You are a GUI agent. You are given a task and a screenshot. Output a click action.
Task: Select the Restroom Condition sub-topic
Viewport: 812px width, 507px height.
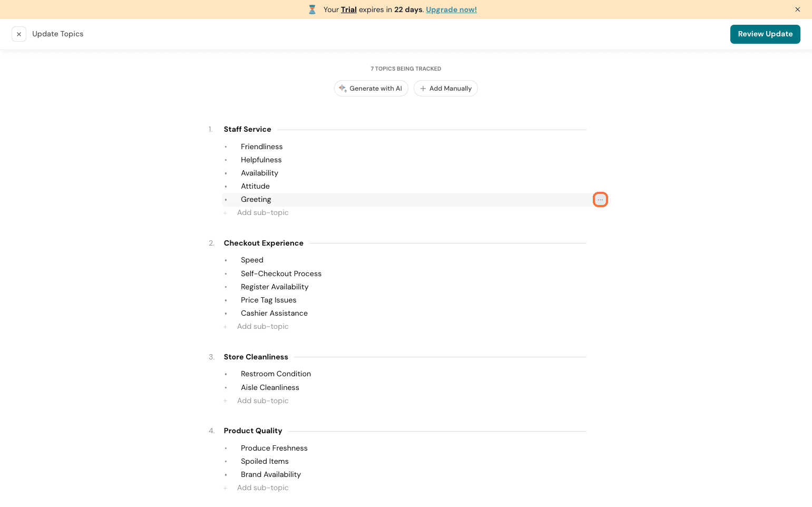pyautogui.click(x=276, y=374)
